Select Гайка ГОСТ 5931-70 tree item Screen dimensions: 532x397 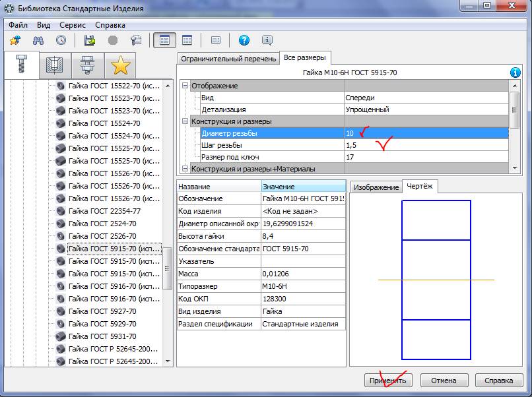[102, 336]
